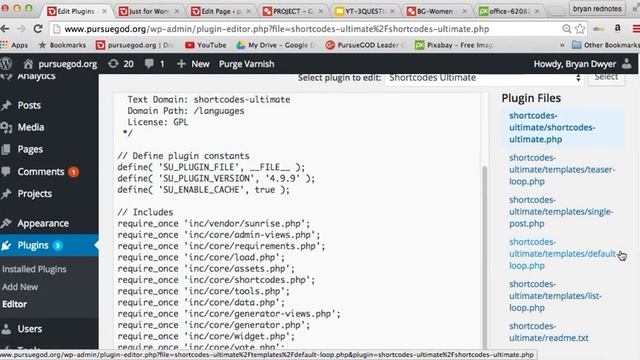Viewport: 640px width, 360px height.
Task: Click the WordPress logo in admin bar
Action: (6, 64)
